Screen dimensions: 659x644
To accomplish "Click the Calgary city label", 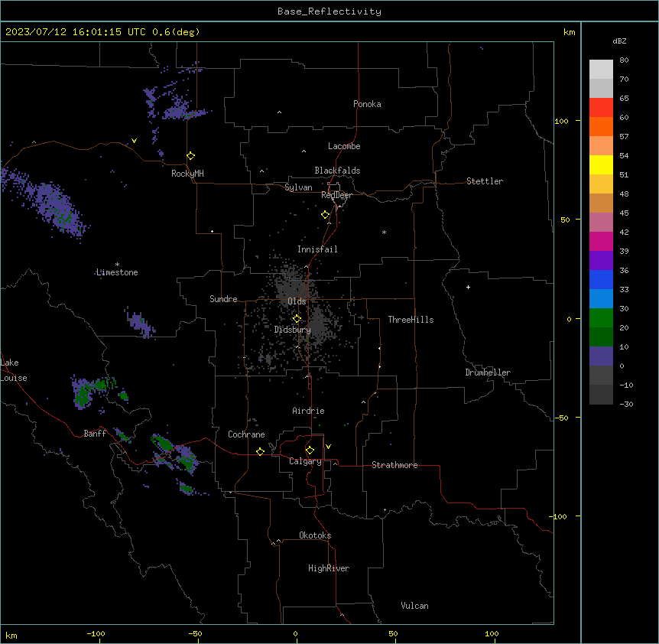I will (x=305, y=461).
